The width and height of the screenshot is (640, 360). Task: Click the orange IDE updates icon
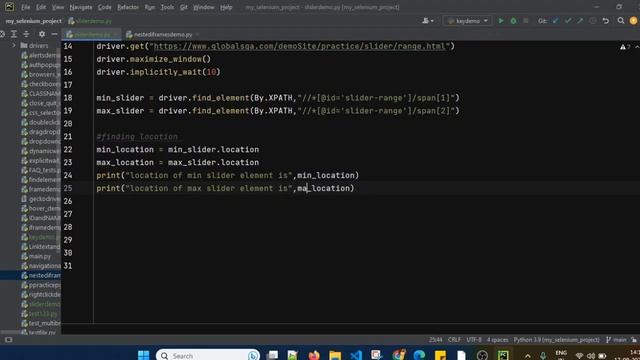[x=633, y=21]
